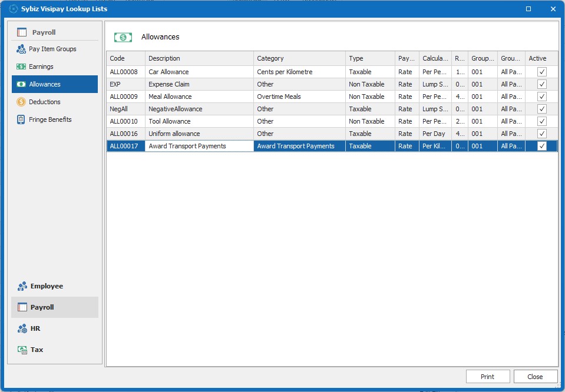The height and width of the screenshot is (392, 565).
Task: Click the NegativeAllowance description cell
Action: click(x=199, y=109)
